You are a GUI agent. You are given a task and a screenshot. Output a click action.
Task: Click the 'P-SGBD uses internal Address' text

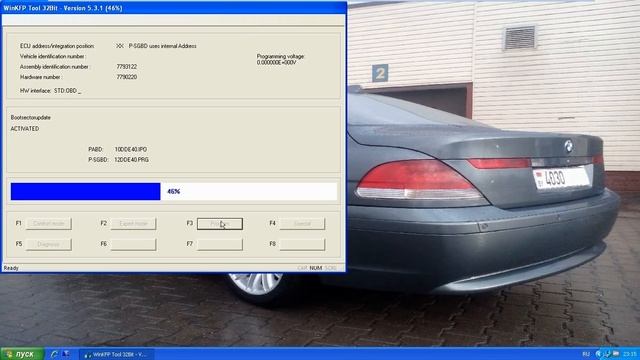tap(162, 46)
